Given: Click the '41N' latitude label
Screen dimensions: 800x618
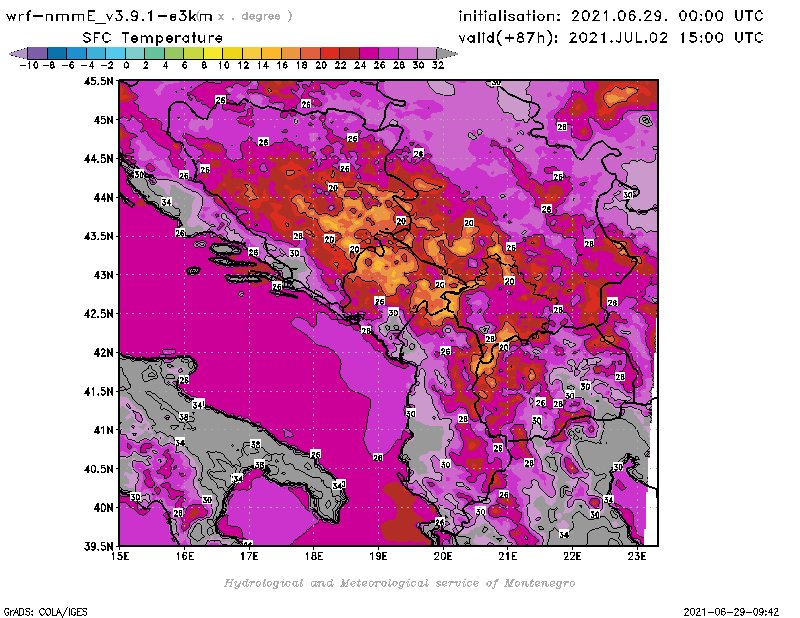Looking at the screenshot, I should 103,430.
